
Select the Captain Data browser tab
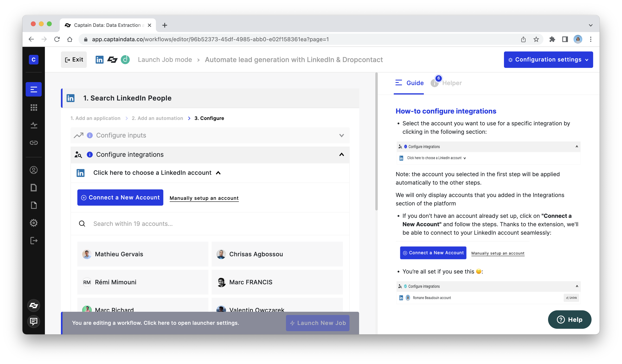point(107,25)
